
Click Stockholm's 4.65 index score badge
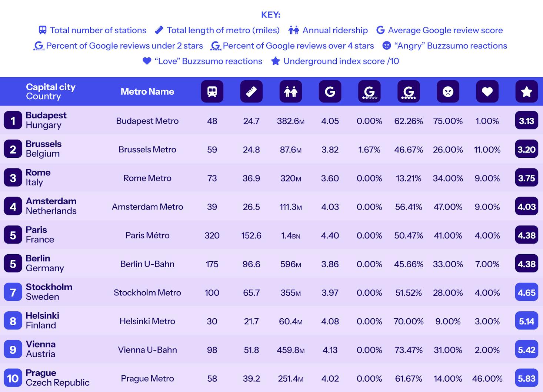tap(526, 292)
